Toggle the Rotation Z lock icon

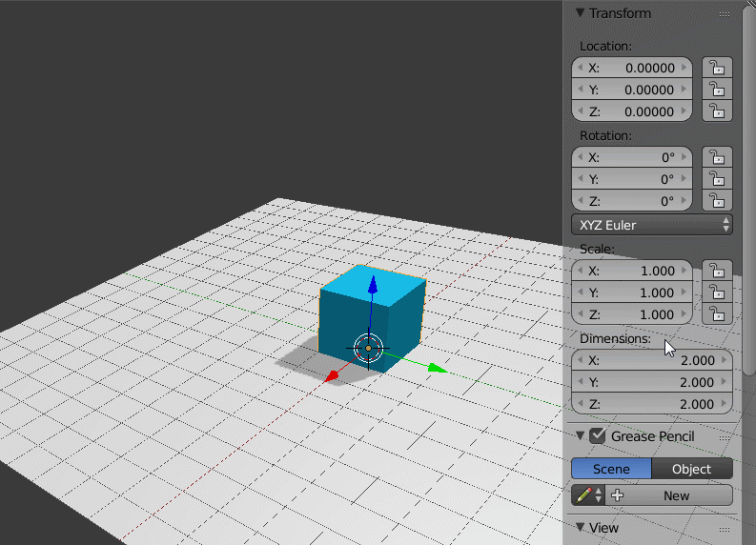tap(717, 201)
